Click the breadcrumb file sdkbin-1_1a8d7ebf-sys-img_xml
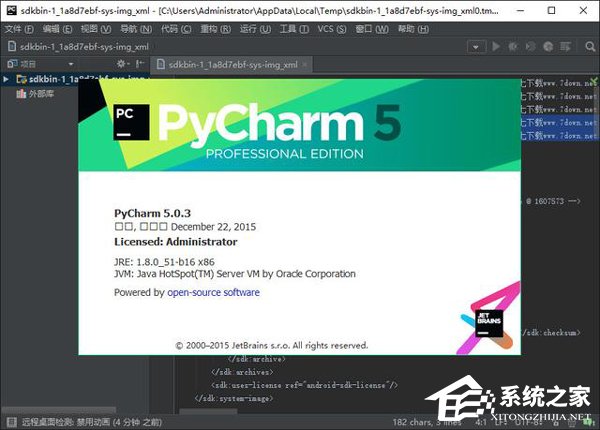Image resolution: width=600 pixels, height=430 pixels. pyautogui.click(x=78, y=47)
